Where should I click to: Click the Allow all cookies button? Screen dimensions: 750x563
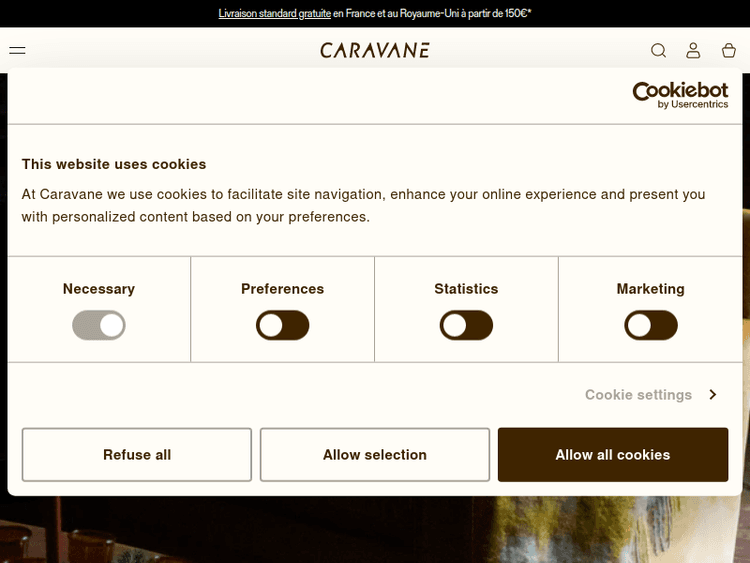(613, 454)
